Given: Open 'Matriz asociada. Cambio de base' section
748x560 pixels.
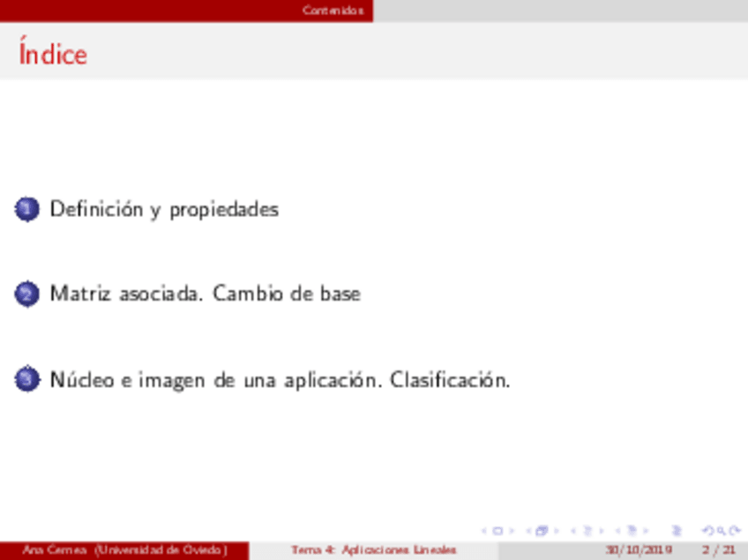Looking at the screenshot, I should click(205, 294).
